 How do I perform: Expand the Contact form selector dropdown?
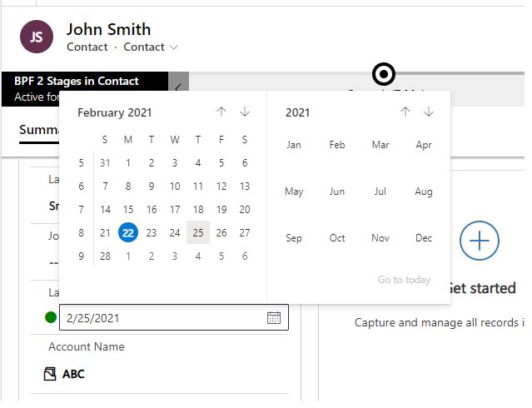tap(173, 47)
